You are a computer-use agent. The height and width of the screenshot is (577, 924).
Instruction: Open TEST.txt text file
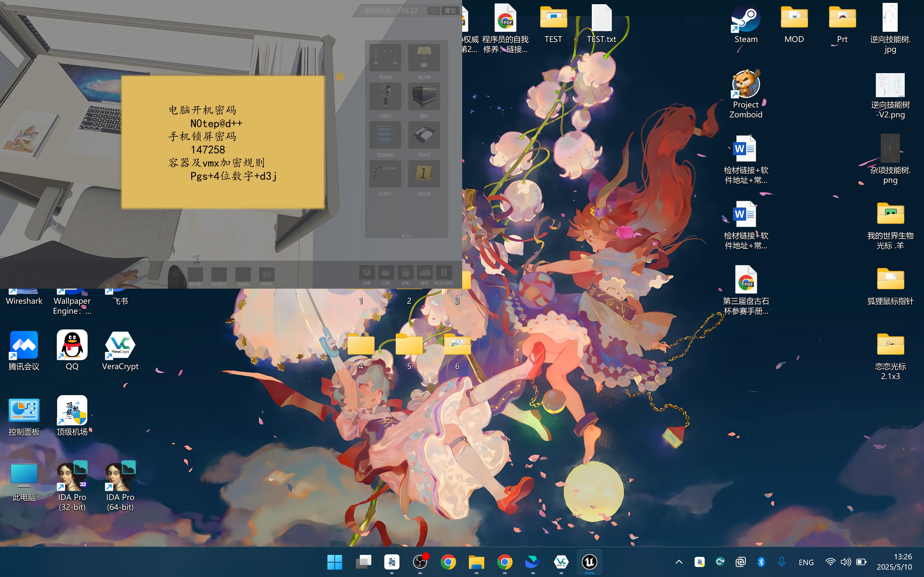(601, 24)
